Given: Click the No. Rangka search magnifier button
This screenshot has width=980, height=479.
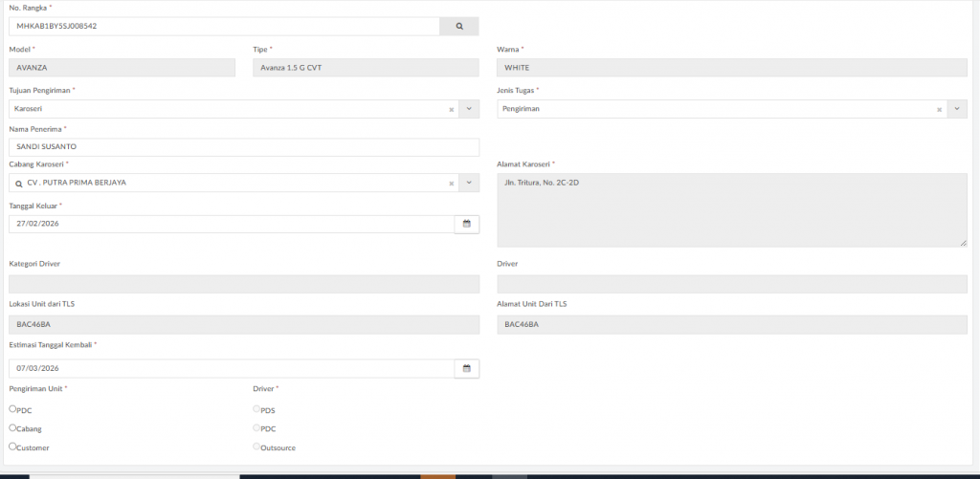Looking at the screenshot, I should [x=459, y=27].
